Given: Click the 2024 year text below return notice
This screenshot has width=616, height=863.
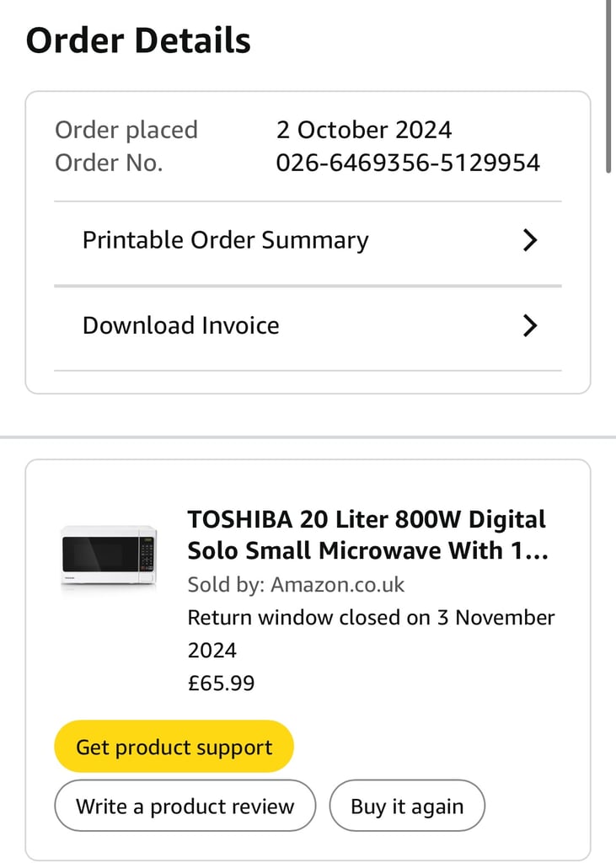Looking at the screenshot, I should pos(212,650).
